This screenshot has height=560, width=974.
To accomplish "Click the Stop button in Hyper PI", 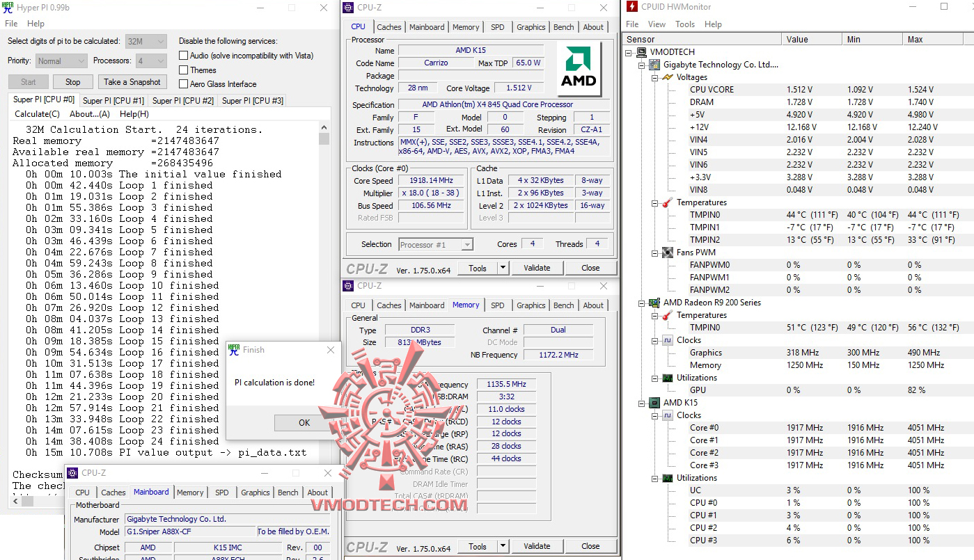I will [73, 82].
